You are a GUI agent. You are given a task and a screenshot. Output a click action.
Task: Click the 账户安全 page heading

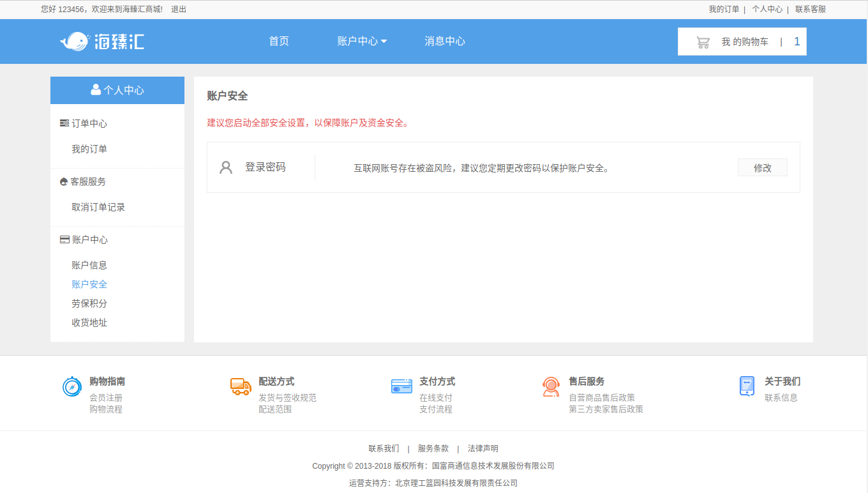pyautogui.click(x=227, y=96)
